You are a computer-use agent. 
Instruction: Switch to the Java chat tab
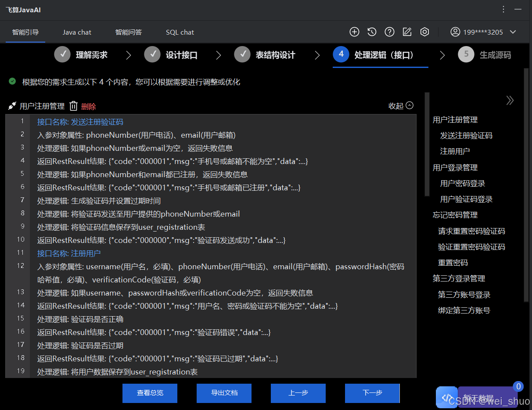[77, 32]
